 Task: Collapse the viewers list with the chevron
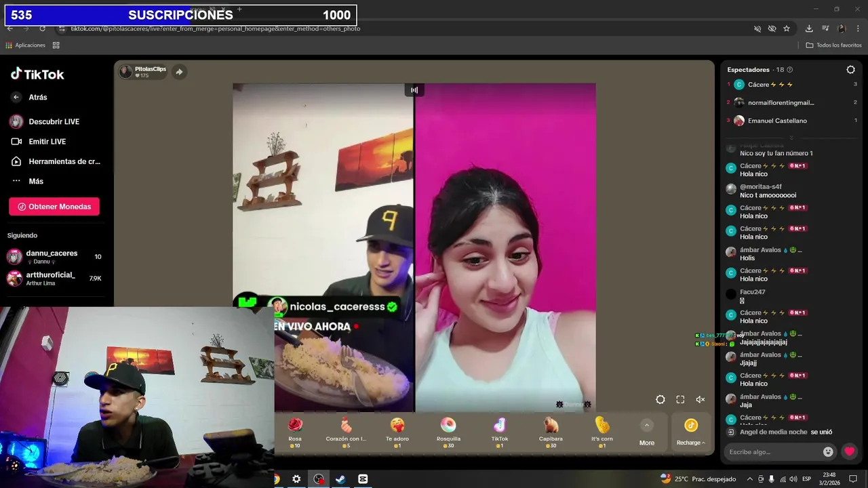pyautogui.click(x=791, y=138)
